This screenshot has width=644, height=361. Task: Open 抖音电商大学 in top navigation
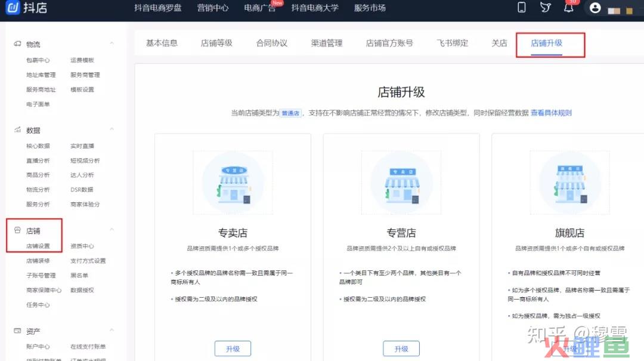click(x=315, y=8)
